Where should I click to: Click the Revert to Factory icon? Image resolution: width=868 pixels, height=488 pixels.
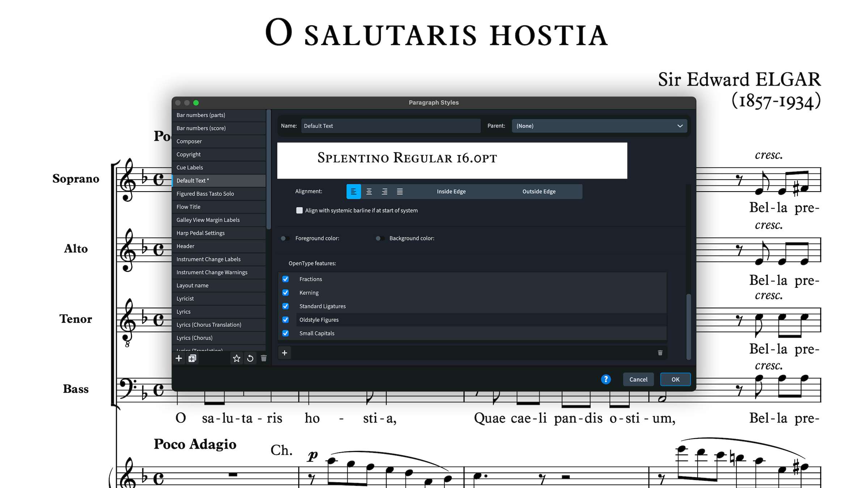tap(250, 358)
